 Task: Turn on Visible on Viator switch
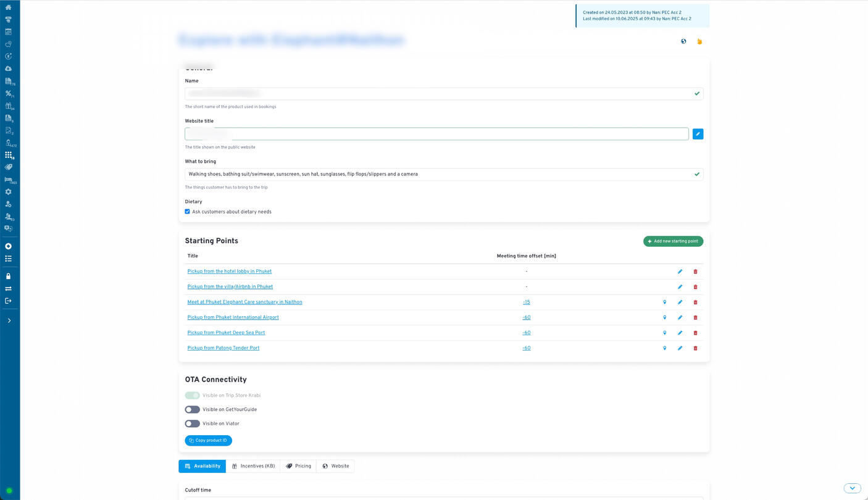192,423
